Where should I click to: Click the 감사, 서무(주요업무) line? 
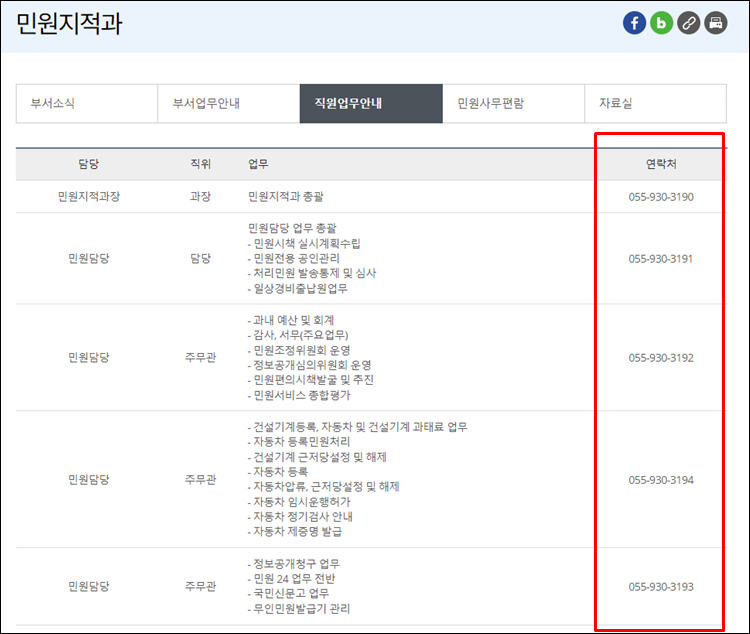point(298,335)
